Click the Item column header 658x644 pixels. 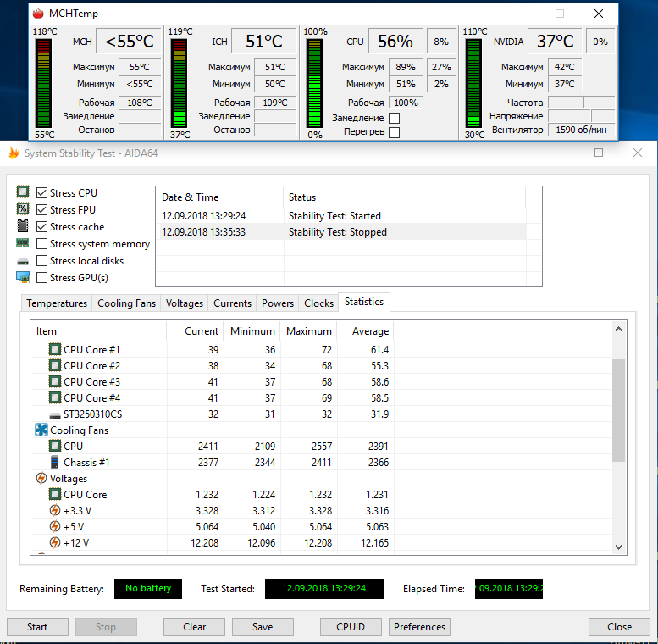98,331
